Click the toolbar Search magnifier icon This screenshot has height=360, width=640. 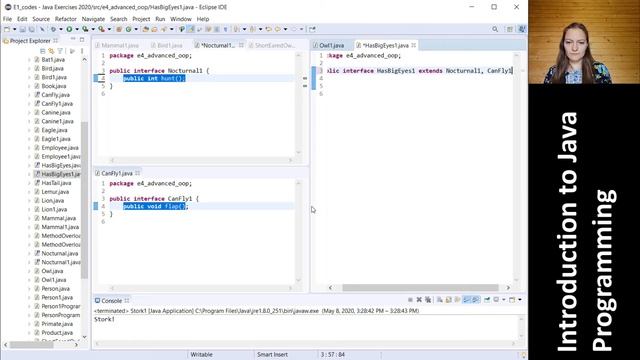[x=495, y=29]
